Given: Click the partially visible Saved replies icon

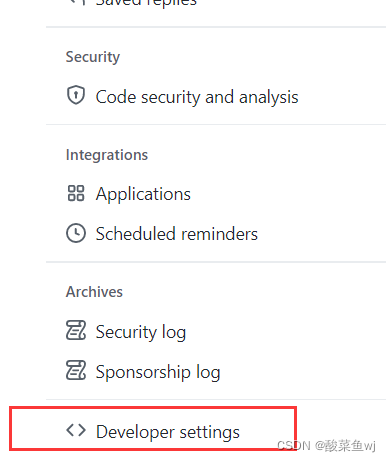Looking at the screenshot, I should coord(78,3).
